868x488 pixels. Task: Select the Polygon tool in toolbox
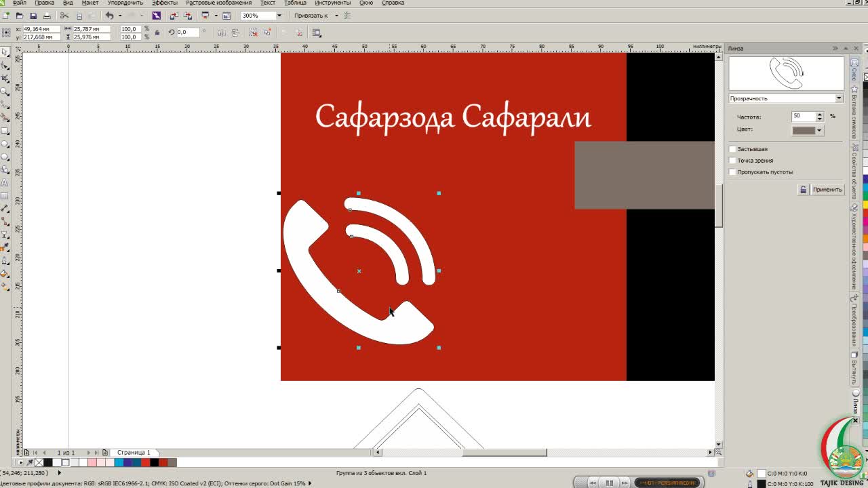coord(5,157)
